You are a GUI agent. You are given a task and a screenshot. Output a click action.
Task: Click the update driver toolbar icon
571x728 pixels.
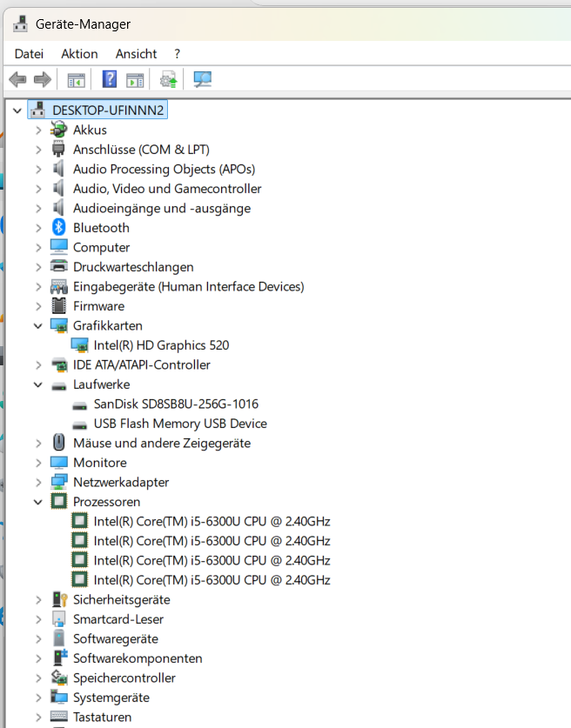(169, 79)
